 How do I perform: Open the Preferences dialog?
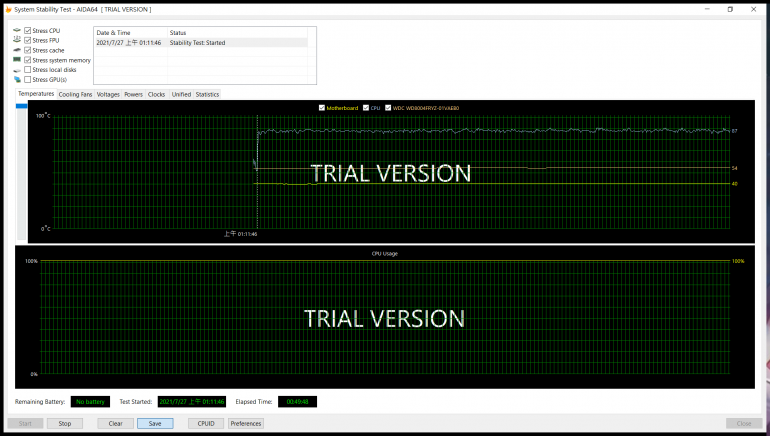coord(246,424)
